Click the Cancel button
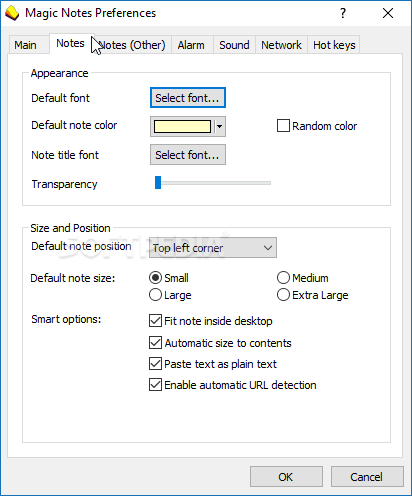 coord(367,477)
